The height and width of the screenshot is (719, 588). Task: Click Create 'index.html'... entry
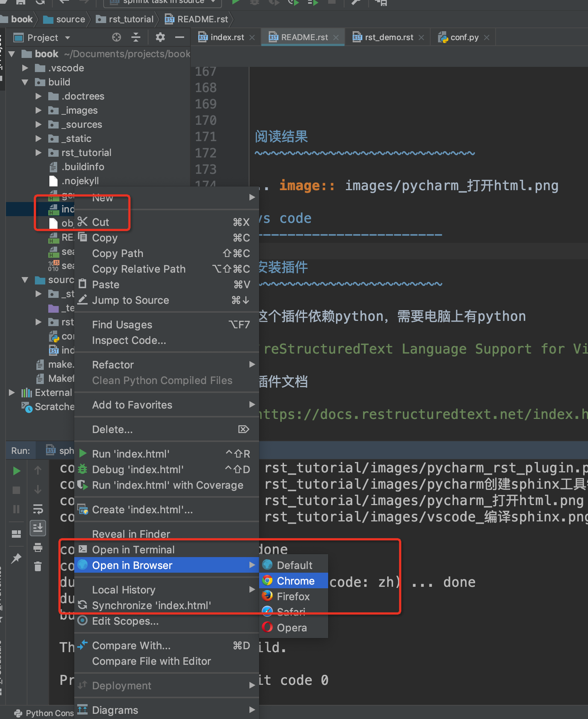(x=166, y=510)
